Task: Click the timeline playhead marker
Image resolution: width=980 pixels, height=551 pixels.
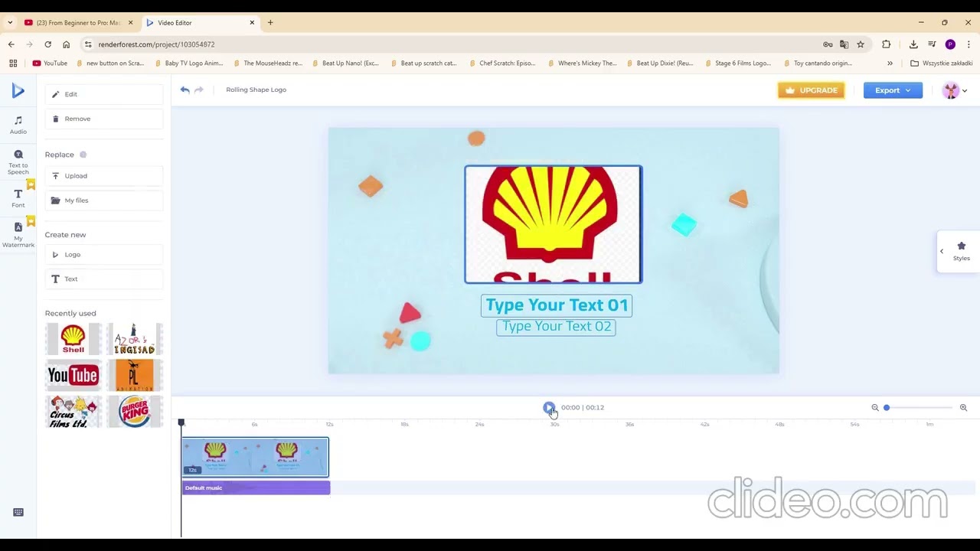Action: [x=181, y=422]
